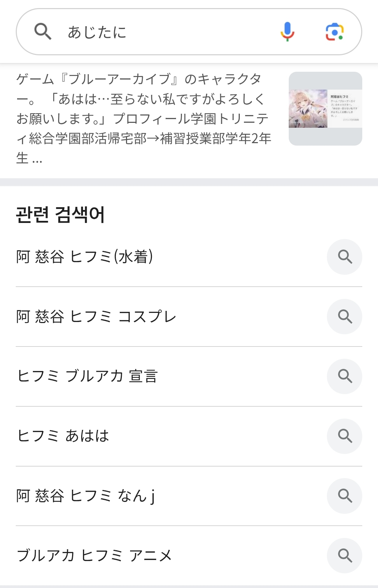Search related term ブルアカ ヒフミ アニメ
The width and height of the screenshot is (378, 588).
[94, 555]
